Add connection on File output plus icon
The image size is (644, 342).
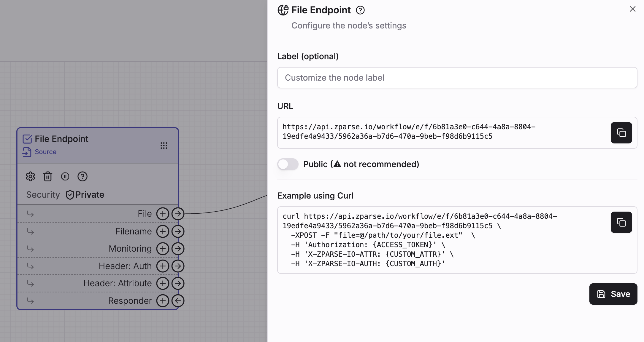tap(163, 214)
